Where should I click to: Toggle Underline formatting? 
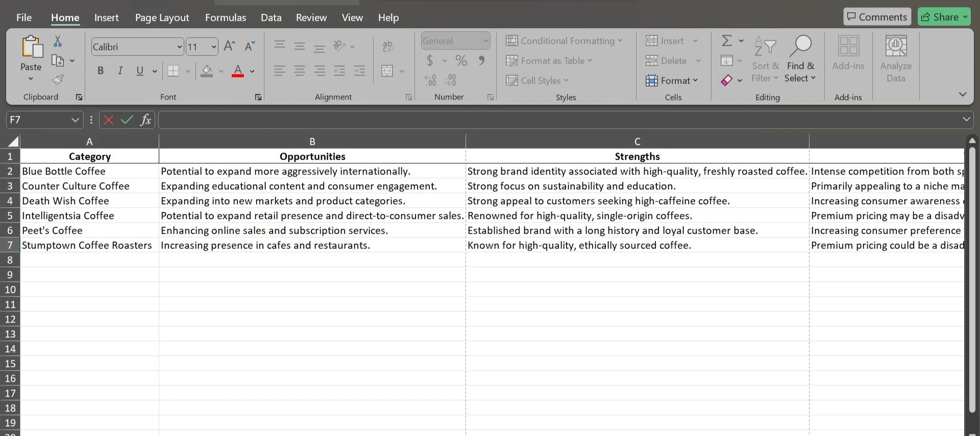pyautogui.click(x=140, y=71)
